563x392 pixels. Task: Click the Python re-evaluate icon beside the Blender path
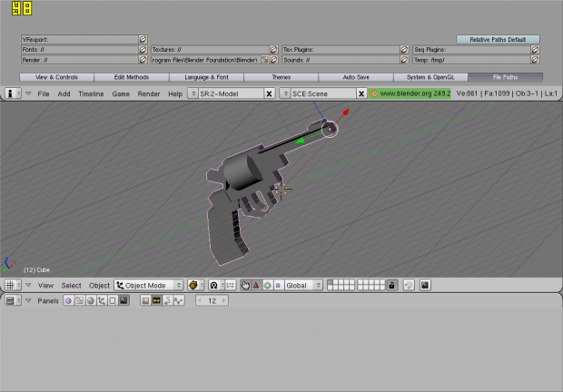pos(265,60)
